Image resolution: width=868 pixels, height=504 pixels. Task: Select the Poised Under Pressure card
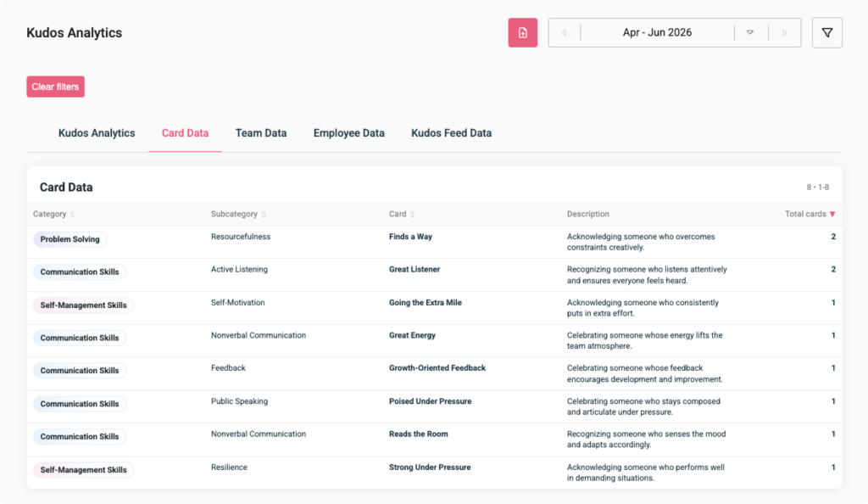(x=430, y=401)
